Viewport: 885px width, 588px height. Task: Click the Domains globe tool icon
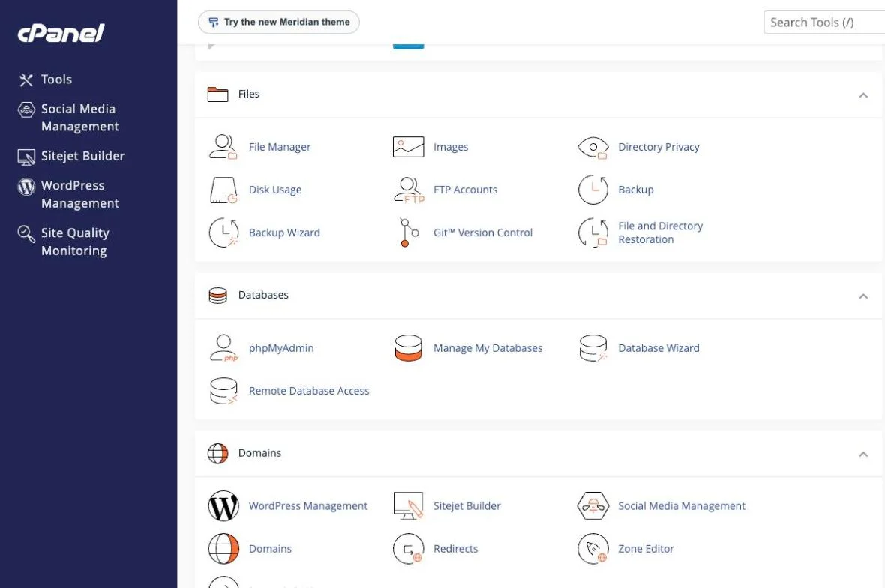223,548
